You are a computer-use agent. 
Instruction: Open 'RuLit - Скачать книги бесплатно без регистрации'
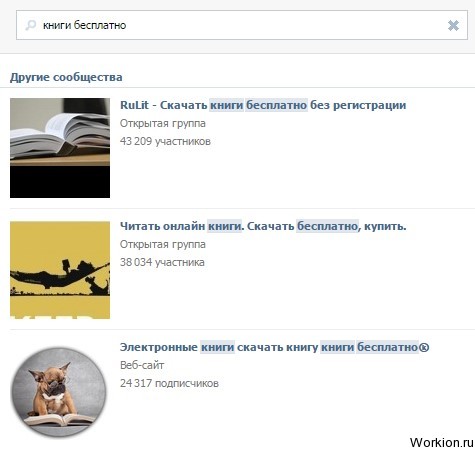click(x=263, y=105)
